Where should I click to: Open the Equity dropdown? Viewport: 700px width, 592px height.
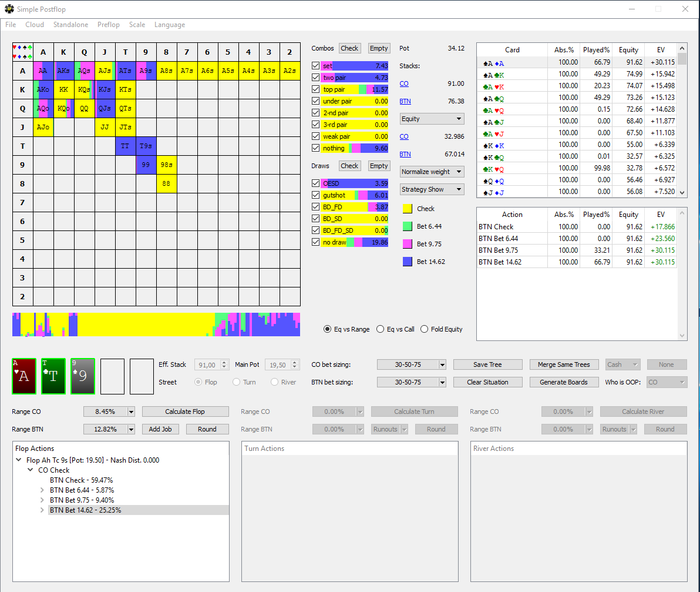tap(432, 119)
